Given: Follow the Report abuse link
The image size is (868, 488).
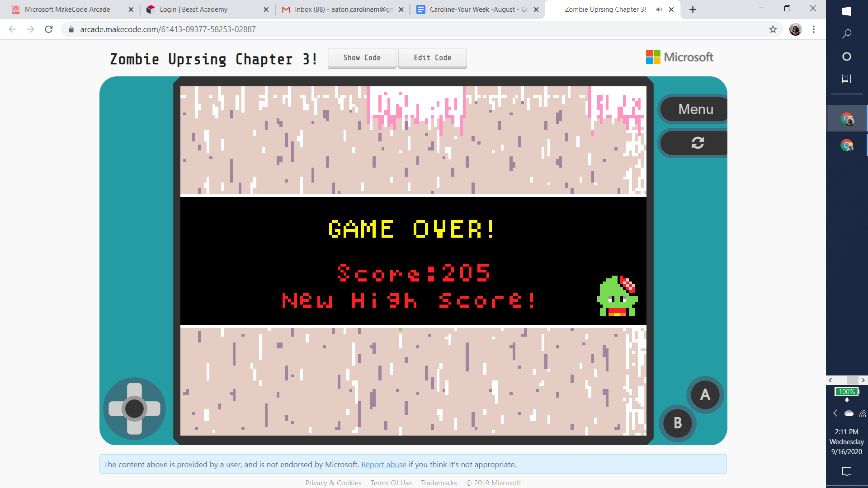Looking at the screenshot, I should click(383, 465).
